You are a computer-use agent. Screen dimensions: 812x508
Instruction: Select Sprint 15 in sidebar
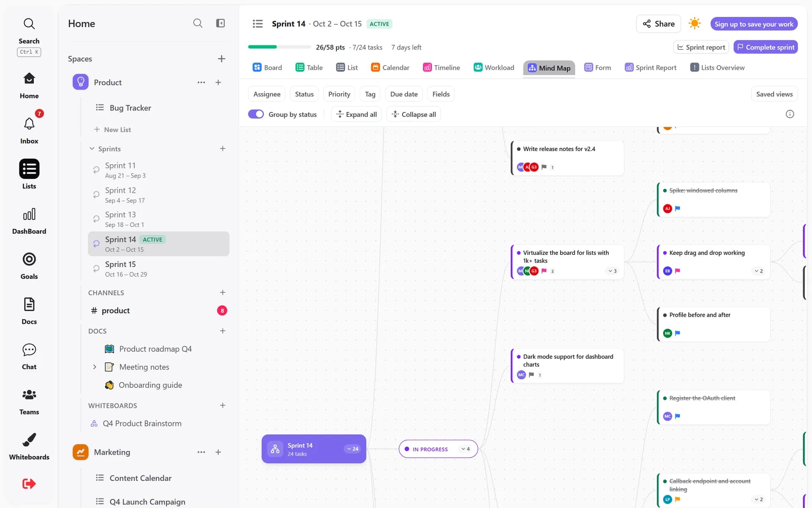tap(159, 269)
